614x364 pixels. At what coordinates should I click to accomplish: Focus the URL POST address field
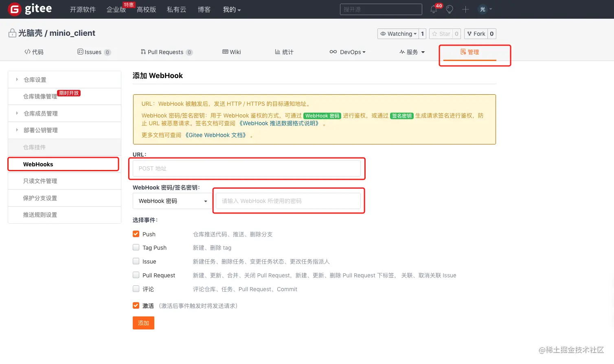247,168
